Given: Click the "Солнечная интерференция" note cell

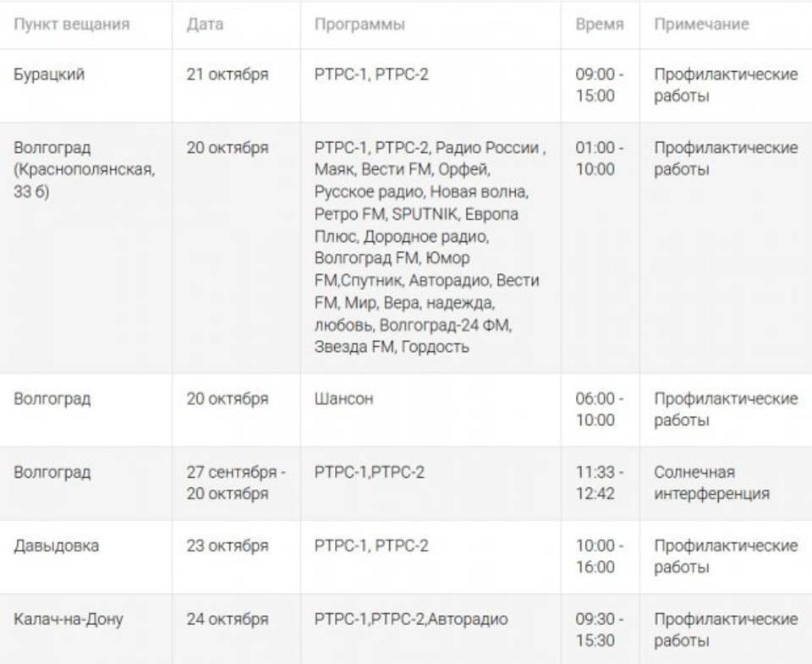Looking at the screenshot, I should (x=711, y=482).
